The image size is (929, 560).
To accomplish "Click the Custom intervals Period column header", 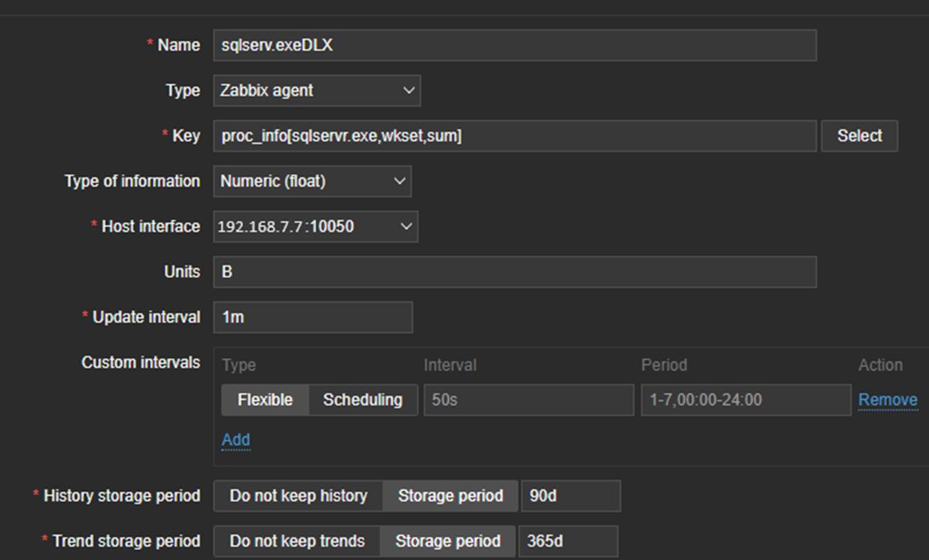I will pyautogui.click(x=664, y=365).
